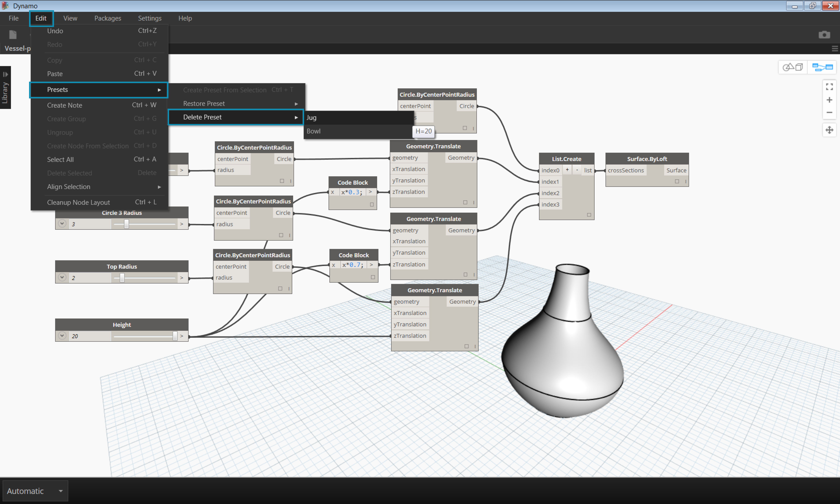Choose Select All from Edit menu
Viewport: 840px width, 504px height.
[x=99, y=160]
